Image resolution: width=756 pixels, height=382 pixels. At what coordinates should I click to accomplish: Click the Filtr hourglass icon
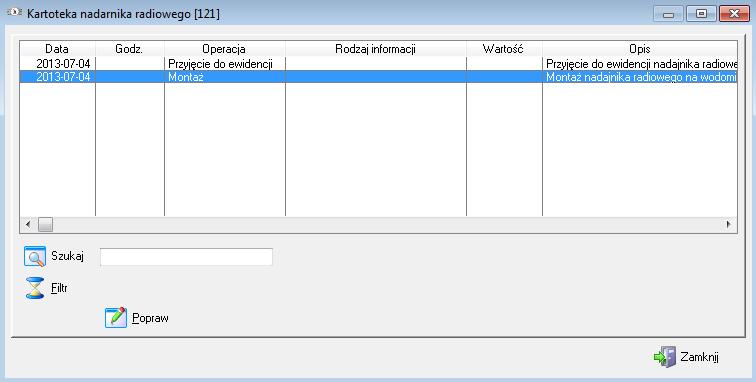[35, 288]
